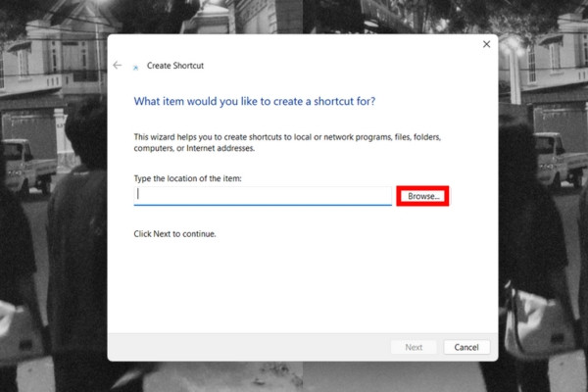This screenshot has width=588, height=392.
Task: Click the Next button
Action: coord(414,347)
